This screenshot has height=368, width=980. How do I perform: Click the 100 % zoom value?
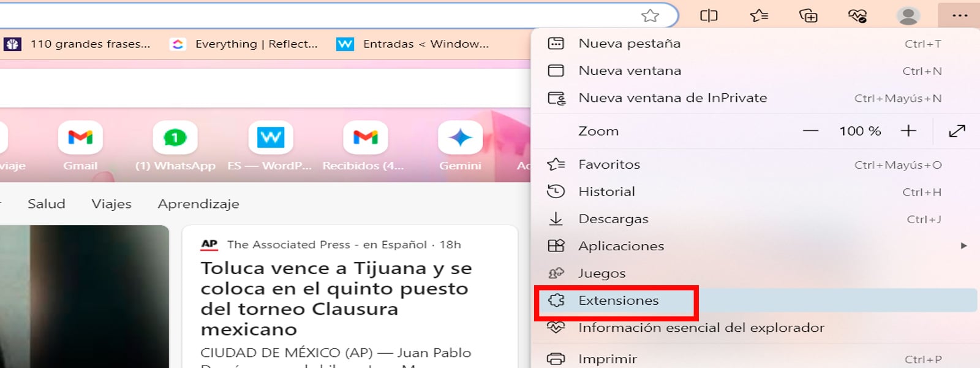coord(860,131)
